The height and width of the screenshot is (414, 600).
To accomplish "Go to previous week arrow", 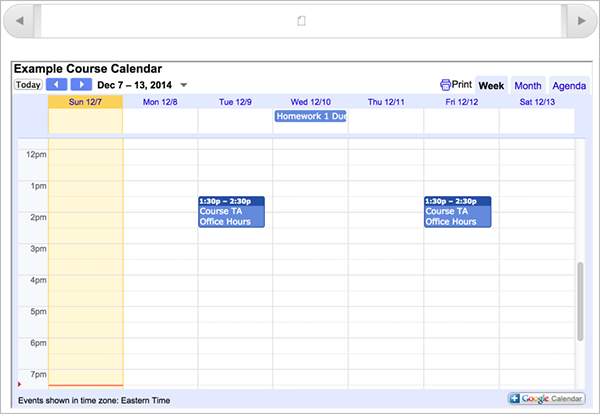I will point(57,85).
